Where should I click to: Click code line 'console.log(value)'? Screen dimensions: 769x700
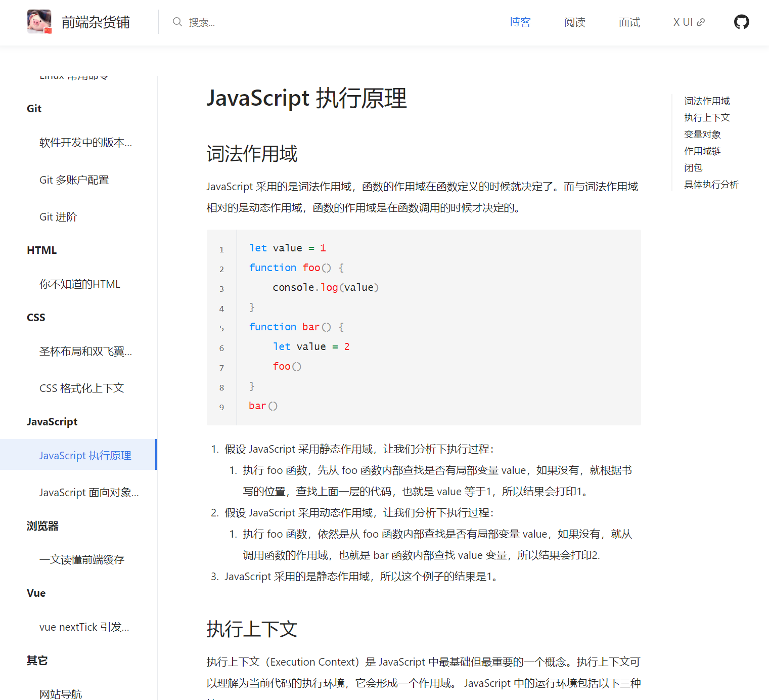point(326,287)
